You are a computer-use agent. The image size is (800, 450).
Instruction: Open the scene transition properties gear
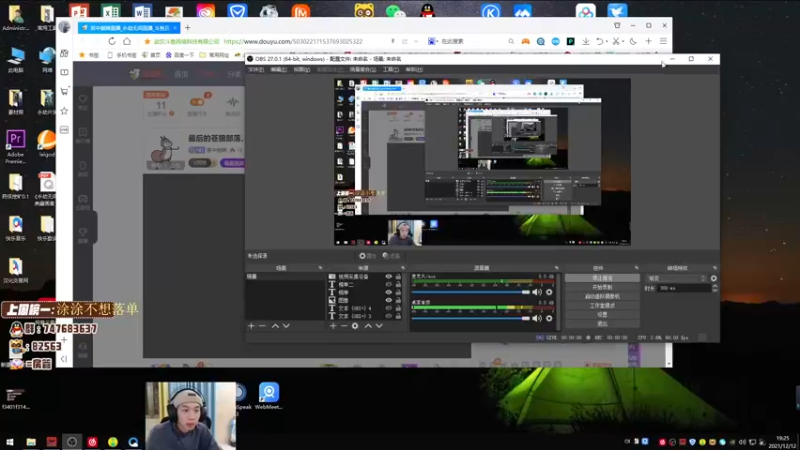pyautogui.click(x=713, y=278)
